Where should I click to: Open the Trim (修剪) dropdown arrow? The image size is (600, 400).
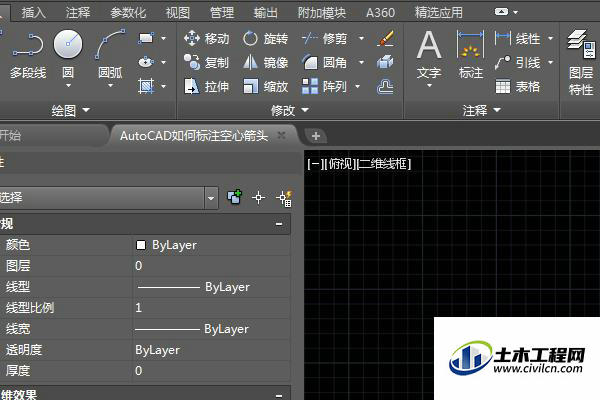click(361, 38)
